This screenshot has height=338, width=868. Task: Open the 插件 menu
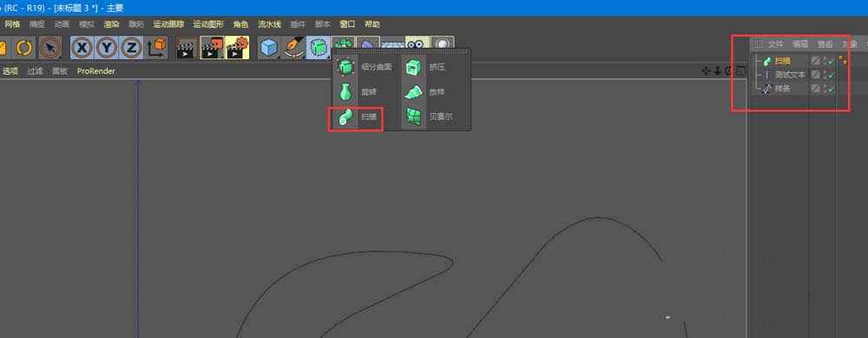click(x=298, y=24)
